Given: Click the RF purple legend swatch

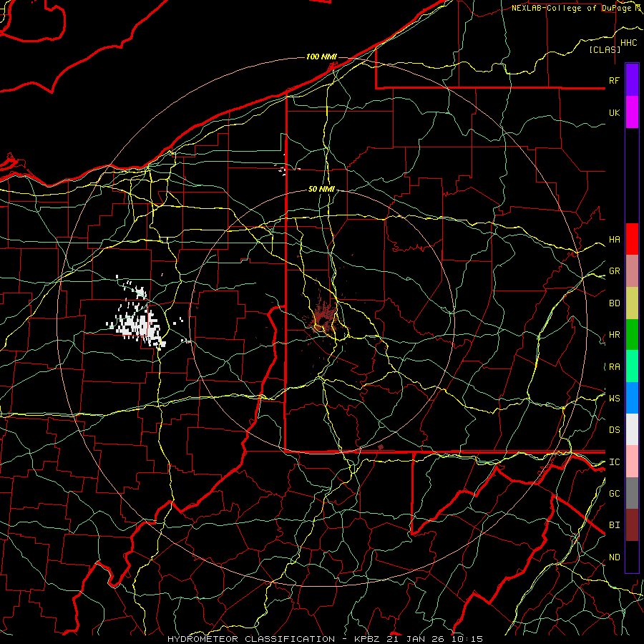Looking at the screenshot, I should pos(632,80).
